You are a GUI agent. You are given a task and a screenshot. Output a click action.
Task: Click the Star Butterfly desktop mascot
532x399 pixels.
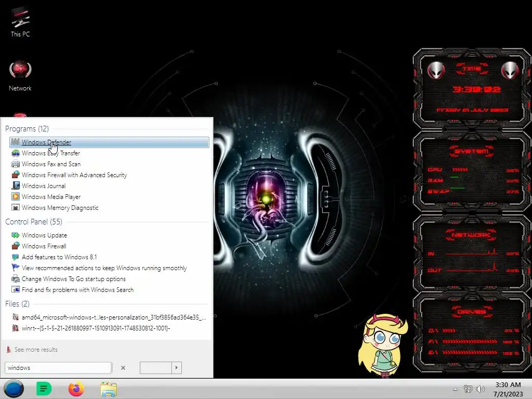[382, 345]
